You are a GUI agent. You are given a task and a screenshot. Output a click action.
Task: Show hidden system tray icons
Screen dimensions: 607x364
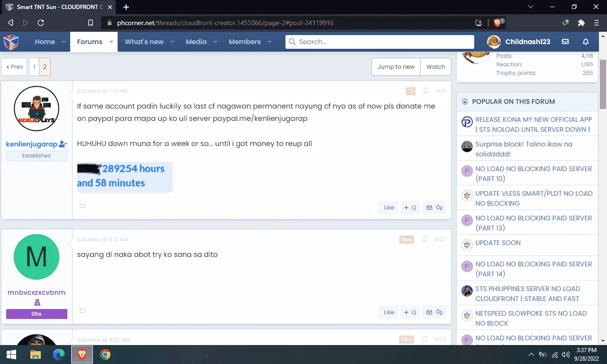tap(532, 355)
